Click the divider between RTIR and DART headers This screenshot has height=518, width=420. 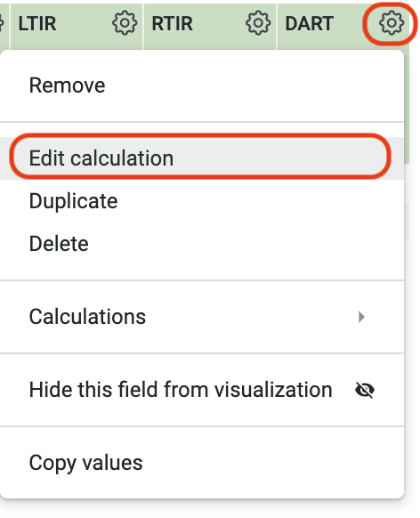277,27
